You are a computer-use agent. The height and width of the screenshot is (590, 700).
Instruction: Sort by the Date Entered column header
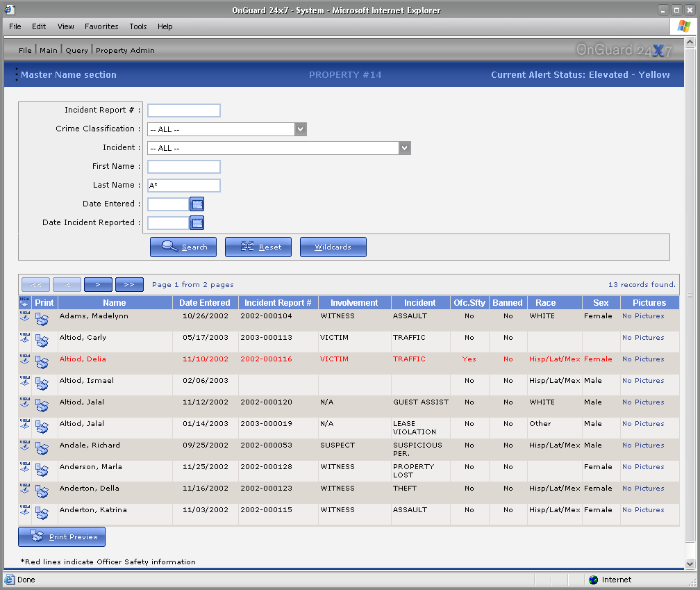[x=205, y=303]
